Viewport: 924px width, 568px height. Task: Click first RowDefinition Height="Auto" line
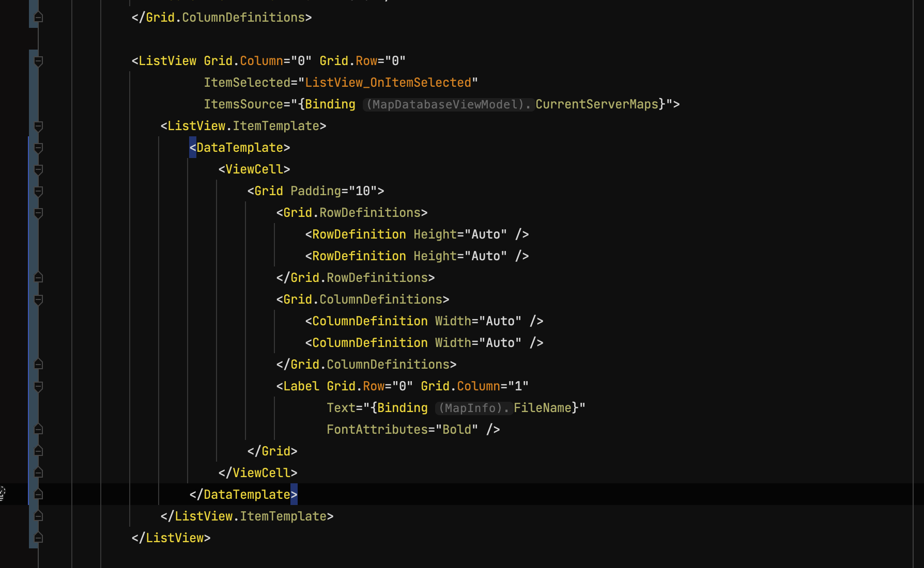(417, 234)
